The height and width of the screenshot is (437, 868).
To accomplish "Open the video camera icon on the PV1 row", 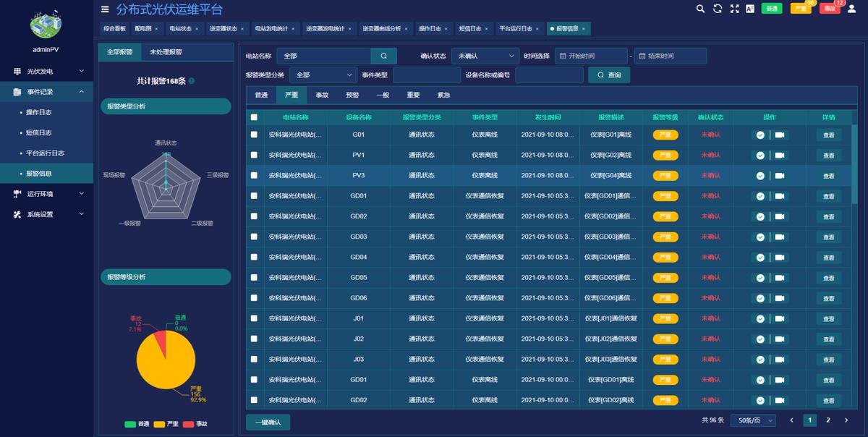I will point(779,155).
